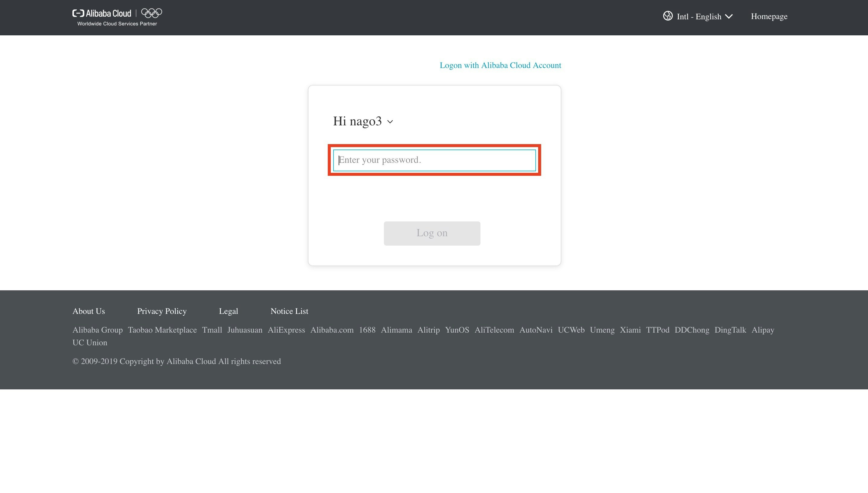Visit the AutoNavi link
Screen dimensions: 868x493
[535, 330]
